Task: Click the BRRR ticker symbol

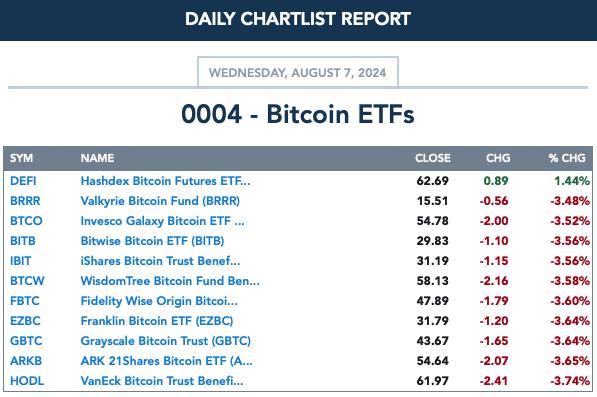Action: point(25,201)
